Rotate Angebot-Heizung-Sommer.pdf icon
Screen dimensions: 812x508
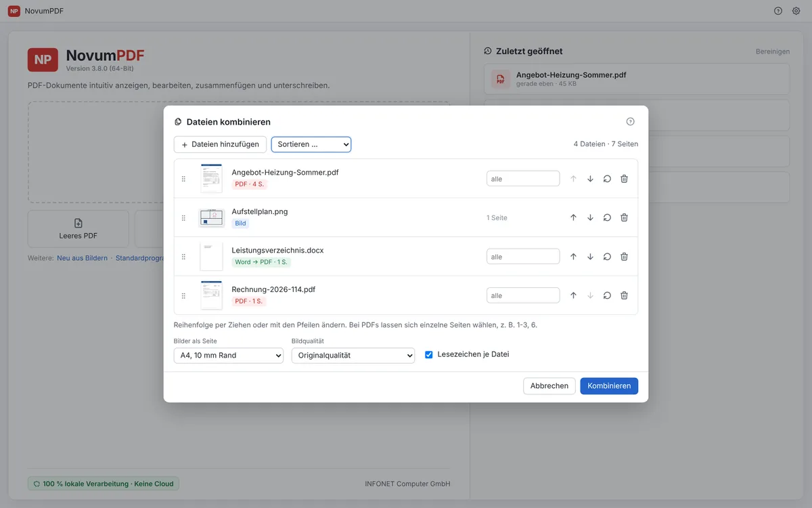pyautogui.click(x=607, y=179)
